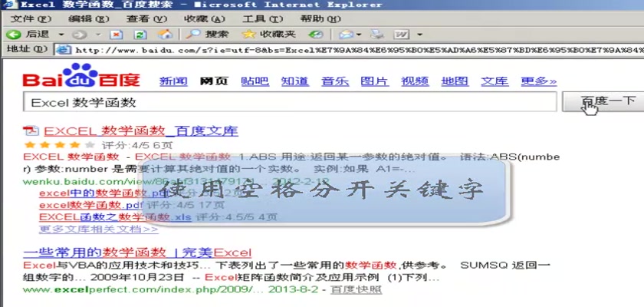The image size is (644, 307).
Task: Open the 收藏夹 favorites star button
Action: [x=268, y=34]
